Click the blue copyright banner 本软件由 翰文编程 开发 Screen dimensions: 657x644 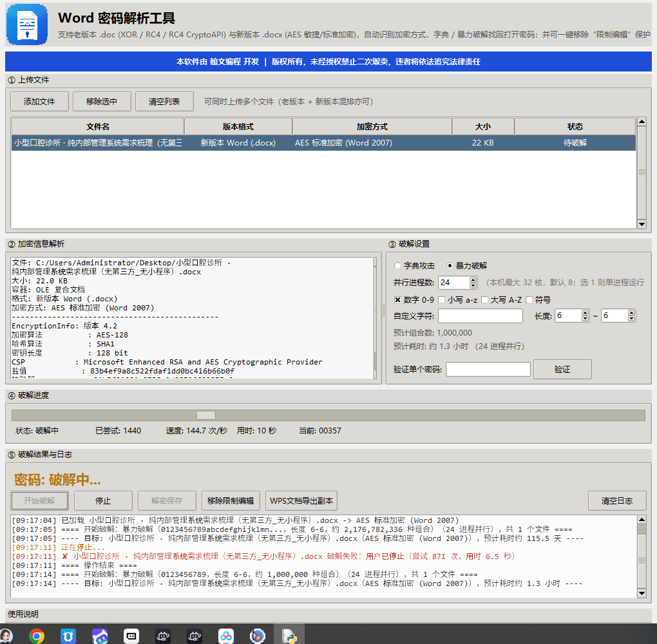(328, 62)
